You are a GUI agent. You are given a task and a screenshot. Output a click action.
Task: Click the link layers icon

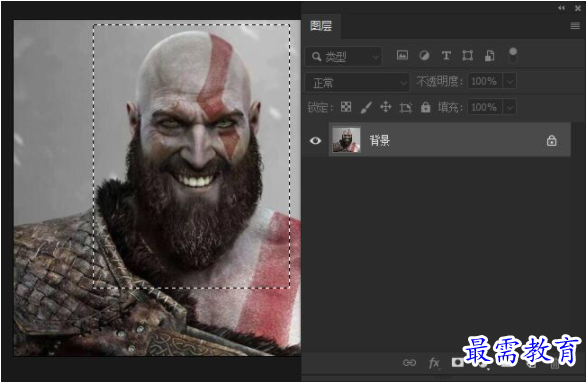click(x=409, y=363)
